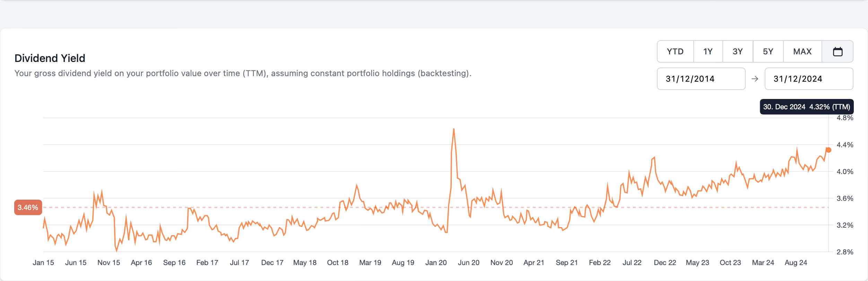Click the Jan 15 axis label
Screen dimensions: 868x281
(x=43, y=263)
